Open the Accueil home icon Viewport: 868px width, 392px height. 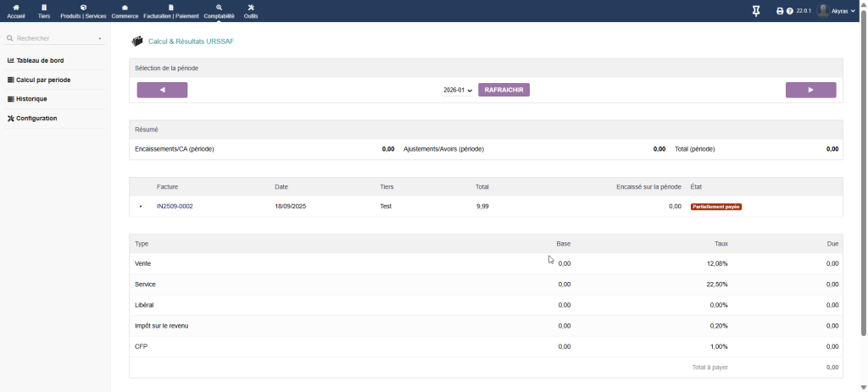(x=16, y=8)
